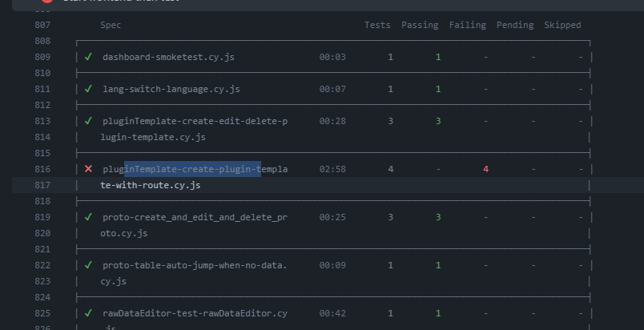Click green passing count 1 for dashboard-smoketest

[x=438, y=57]
